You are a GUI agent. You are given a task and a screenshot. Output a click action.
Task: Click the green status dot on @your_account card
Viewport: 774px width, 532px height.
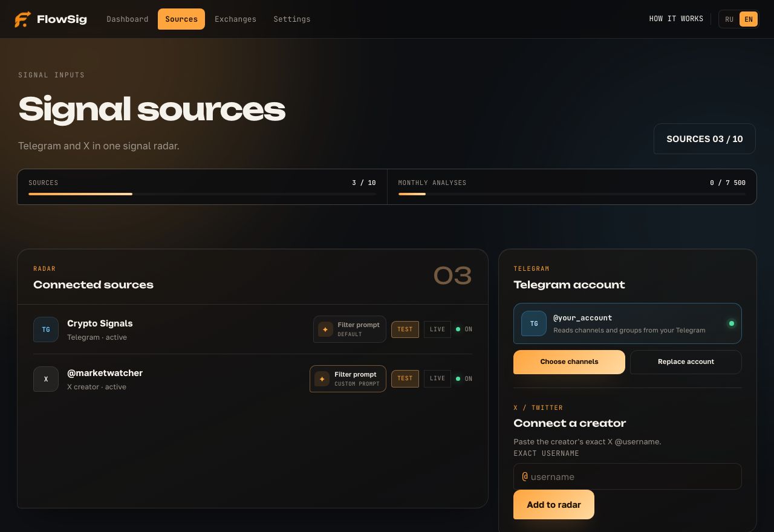pyautogui.click(x=731, y=323)
